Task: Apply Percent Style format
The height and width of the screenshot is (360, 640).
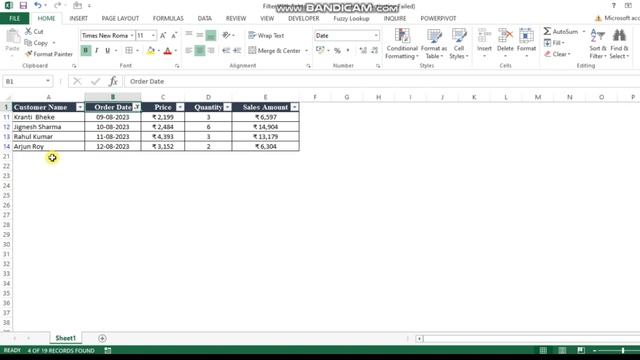Action: click(337, 50)
